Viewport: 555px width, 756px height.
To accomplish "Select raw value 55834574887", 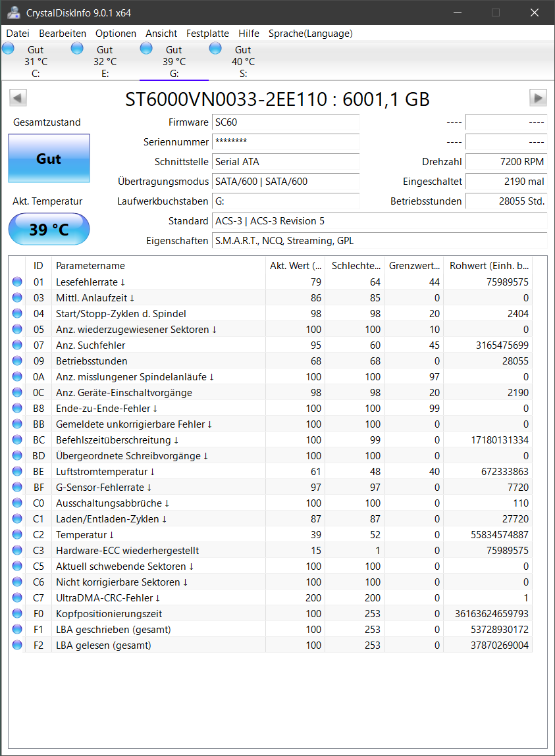I will coord(500,535).
